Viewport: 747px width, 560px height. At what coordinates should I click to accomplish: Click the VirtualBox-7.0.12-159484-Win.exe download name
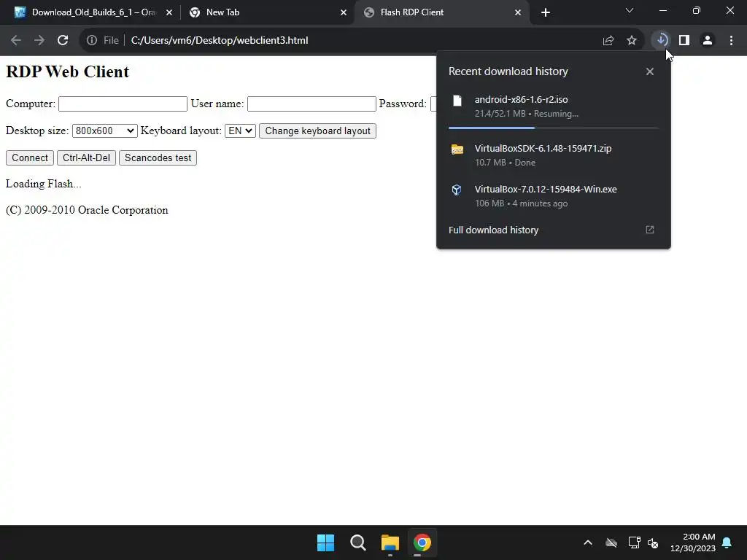[x=546, y=190]
